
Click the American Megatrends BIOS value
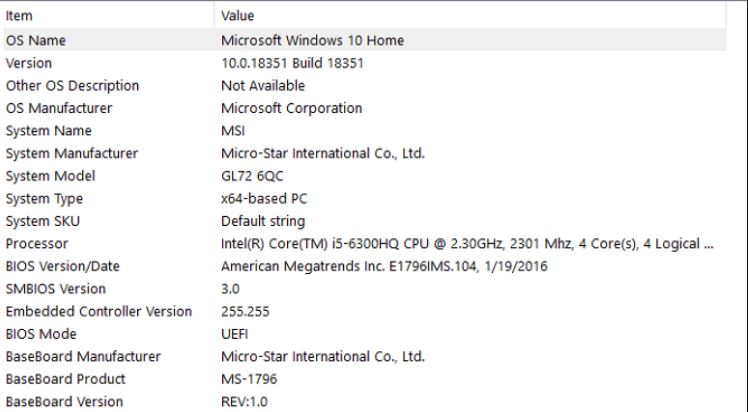384,266
